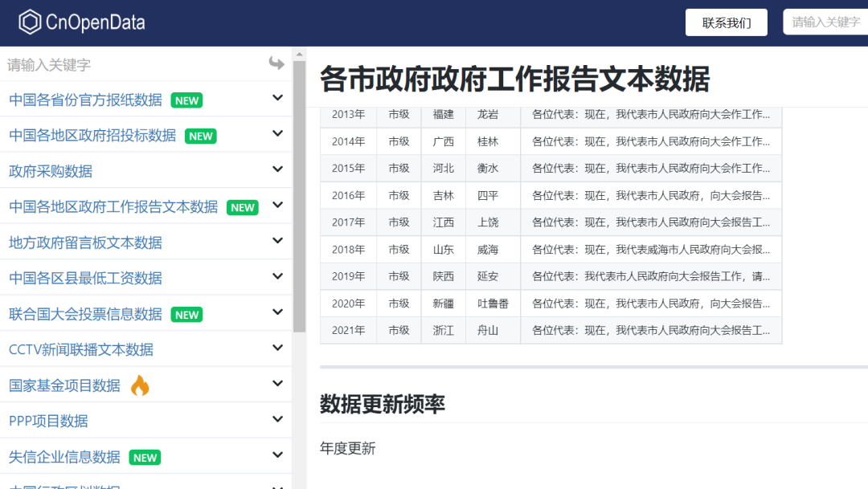Viewport: 868px width, 489px height.
Task: Select the 新疆 province cell
Action: pyautogui.click(x=444, y=304)
